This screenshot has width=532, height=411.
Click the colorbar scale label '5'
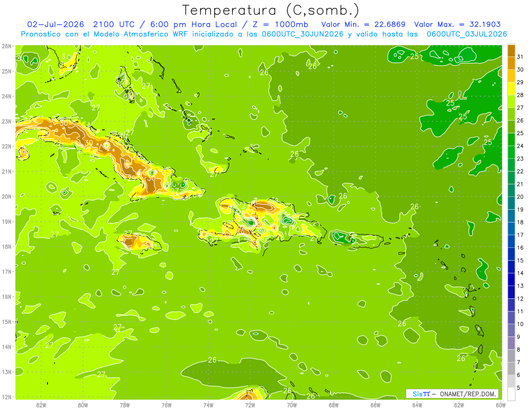(x=519, y=388)
